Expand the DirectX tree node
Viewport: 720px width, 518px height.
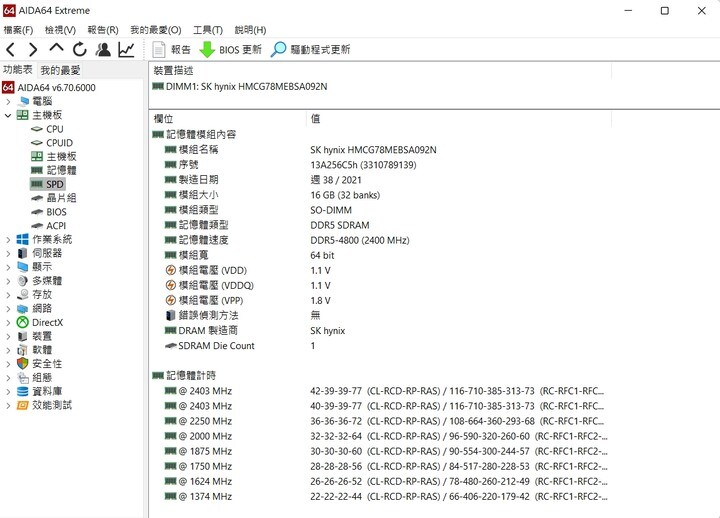(8, 322)
